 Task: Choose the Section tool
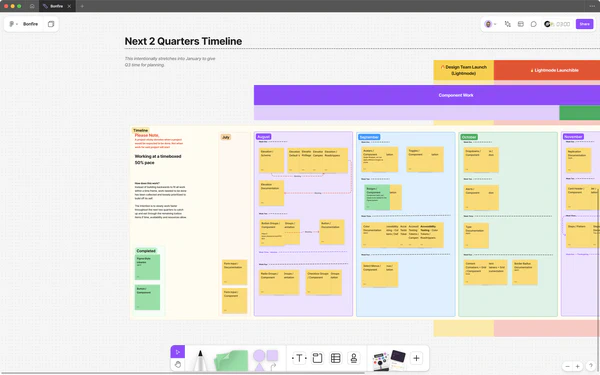pyautogui.click(x=317, y=358)
